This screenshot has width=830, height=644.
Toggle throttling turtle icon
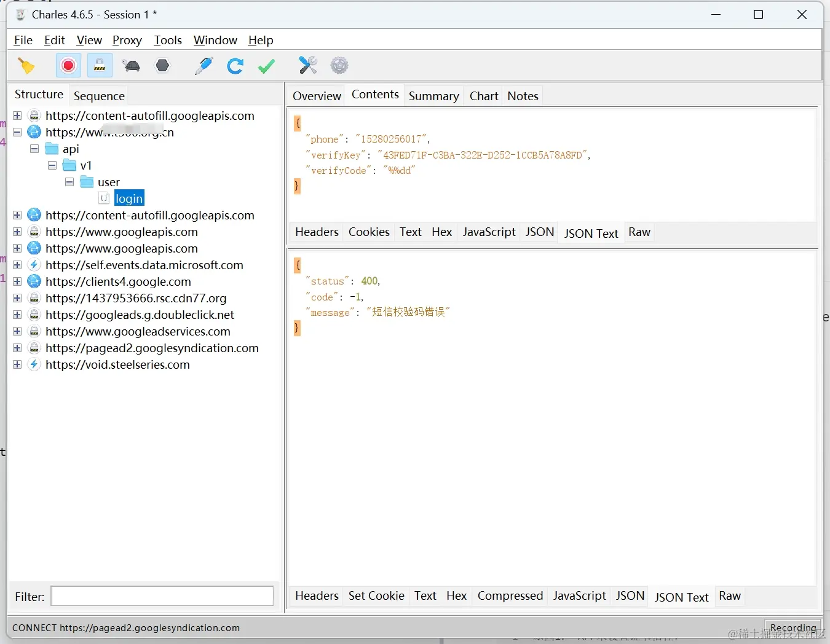click(x=131, y=66)
